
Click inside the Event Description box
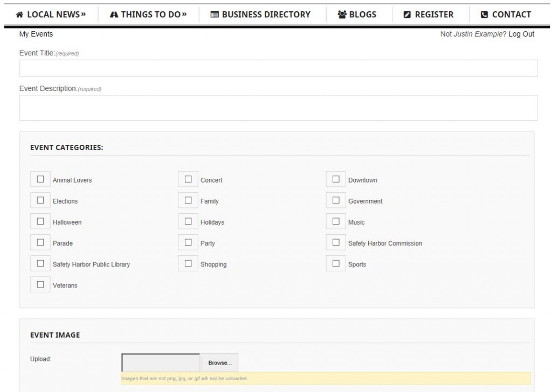coord(278,108)
